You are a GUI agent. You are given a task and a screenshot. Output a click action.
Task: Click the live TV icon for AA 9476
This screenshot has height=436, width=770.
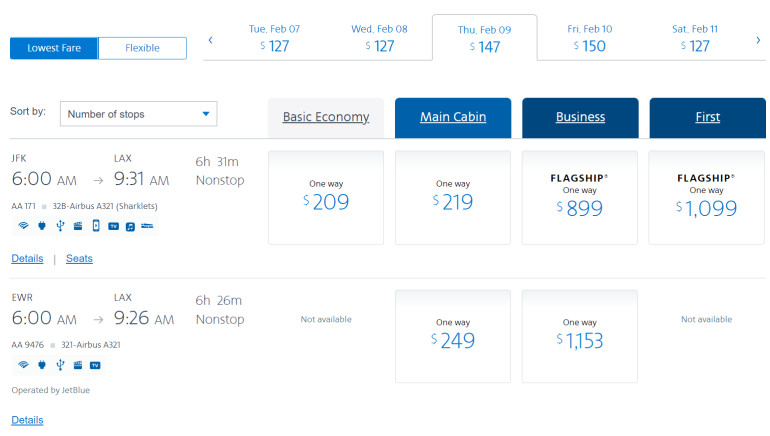coord(96,365)
